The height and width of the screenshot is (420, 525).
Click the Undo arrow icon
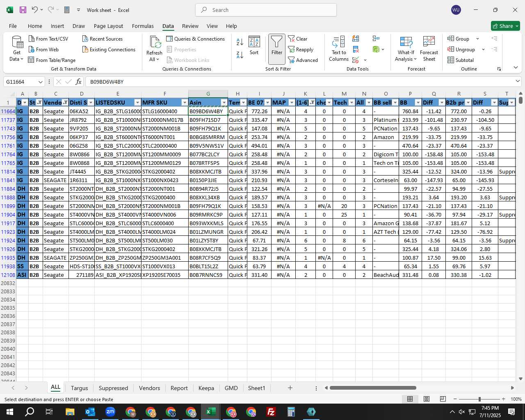click(x=35, y=10)
